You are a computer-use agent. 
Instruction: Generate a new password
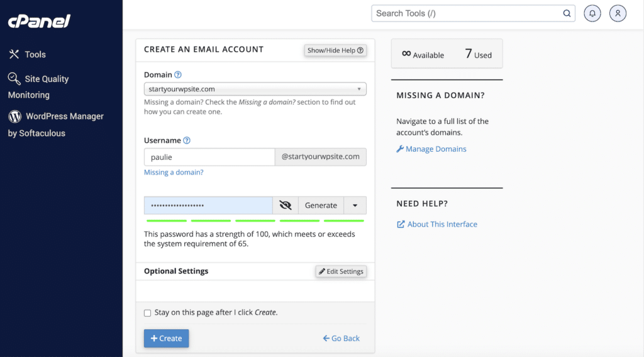pyautogui.click(x=321, y=205)
